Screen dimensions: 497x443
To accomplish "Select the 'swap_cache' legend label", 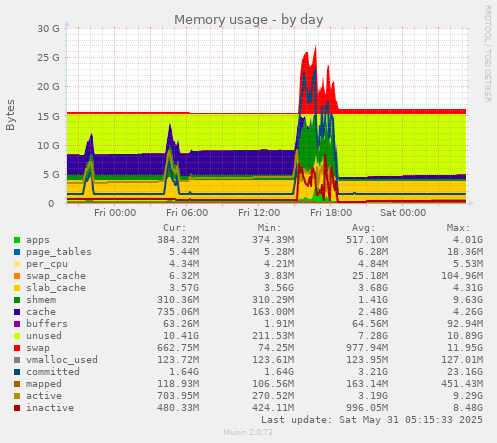I will click(x=56, y=276).
